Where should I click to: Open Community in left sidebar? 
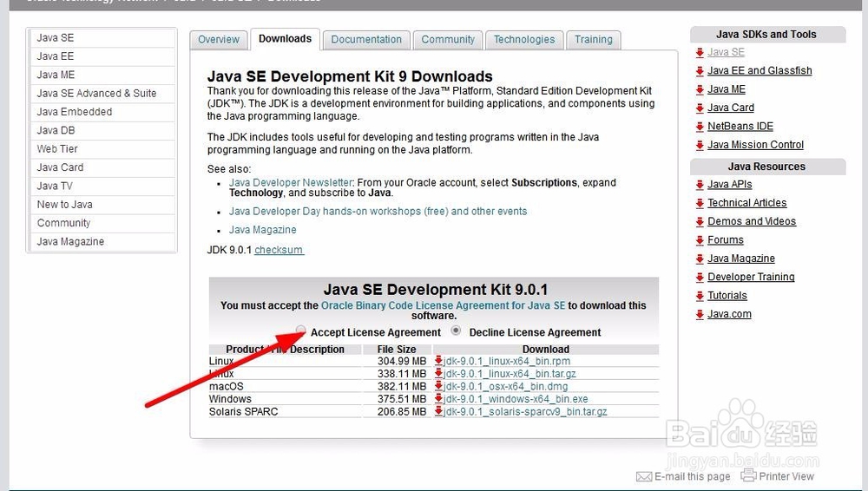pos(102,223)
